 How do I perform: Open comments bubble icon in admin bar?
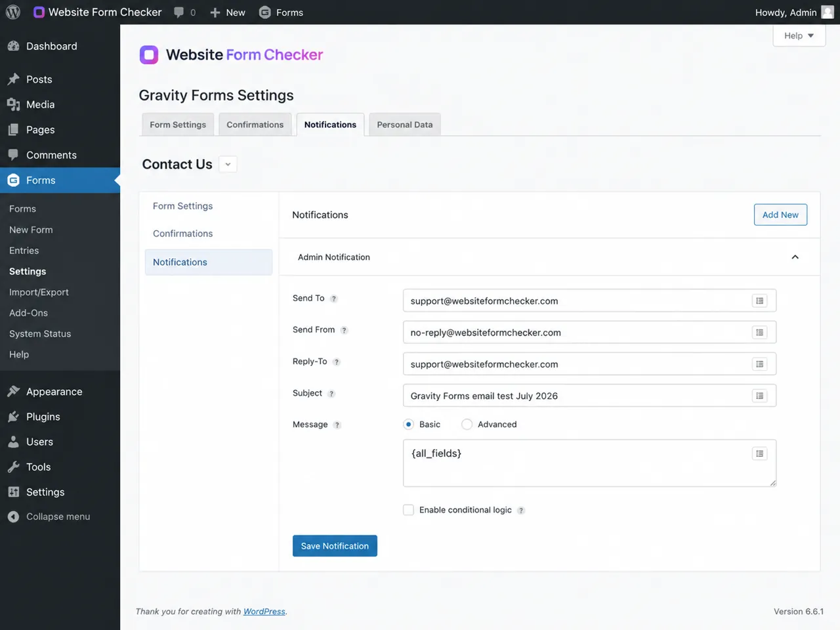coord(178,12)
